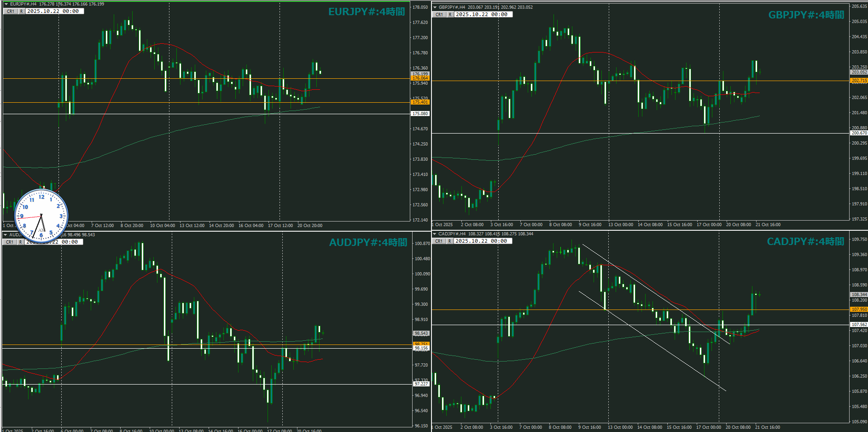Expand the AUDJPY chart title dropdown triangle
This screenshot has width=868, height=432.
pos(6,235)
